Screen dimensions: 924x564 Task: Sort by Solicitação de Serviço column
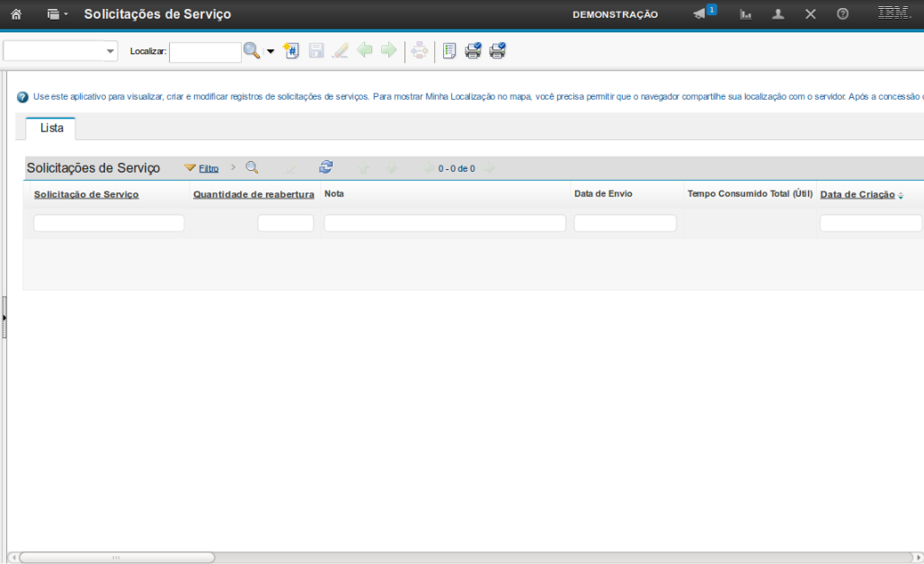[x=86, y=194]
